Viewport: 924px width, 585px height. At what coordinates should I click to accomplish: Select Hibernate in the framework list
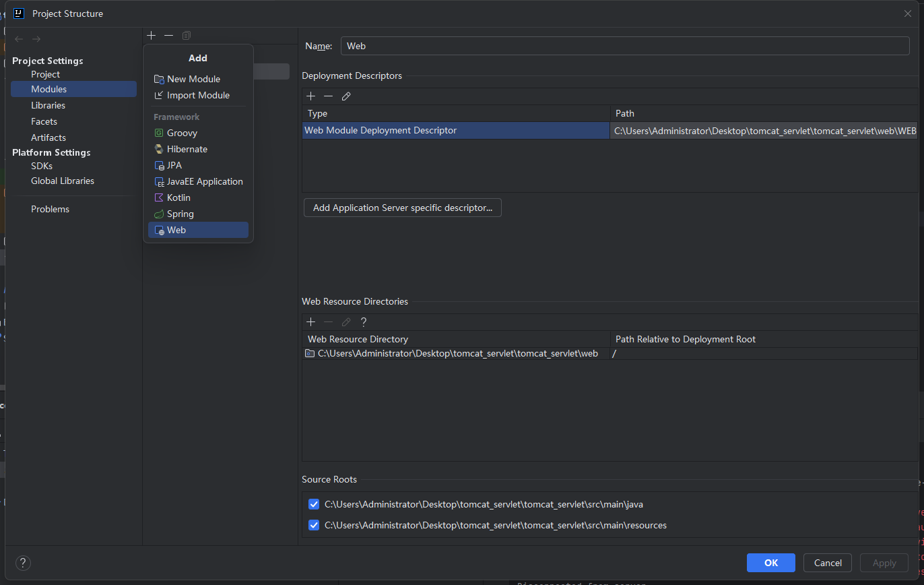tap(198, 149)
